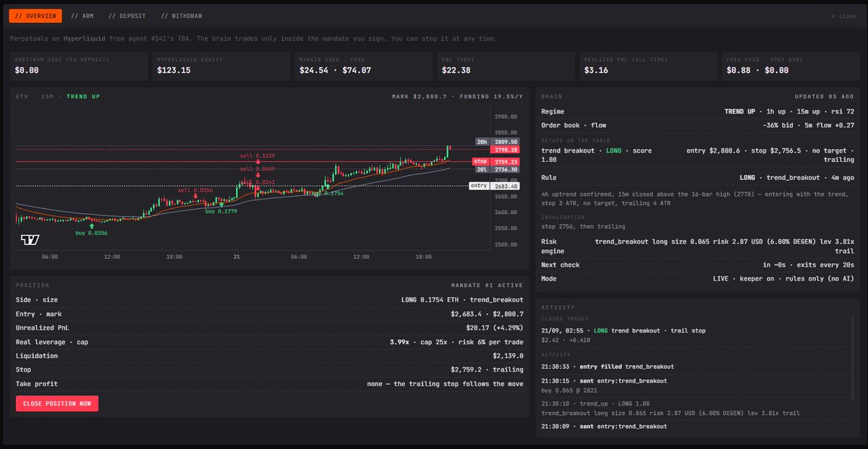Image resolution: width=868 pixels, height=449 pixels.
Task: Switch to the // DEPOSIT tab
Action: click(x=127, y=15)
